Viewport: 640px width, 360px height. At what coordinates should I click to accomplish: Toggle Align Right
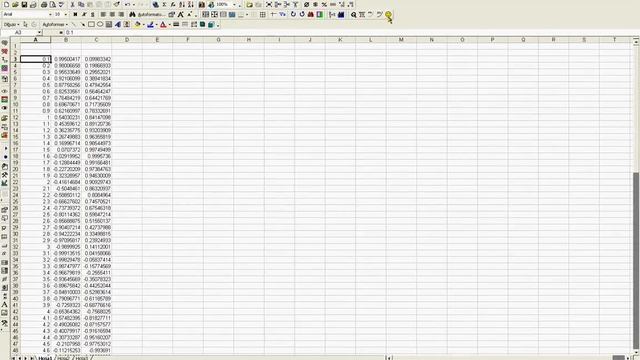click(121, 14)
